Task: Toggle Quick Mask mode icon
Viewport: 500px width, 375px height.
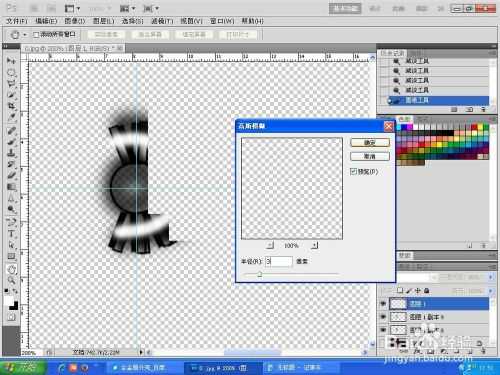Action: 11,317
